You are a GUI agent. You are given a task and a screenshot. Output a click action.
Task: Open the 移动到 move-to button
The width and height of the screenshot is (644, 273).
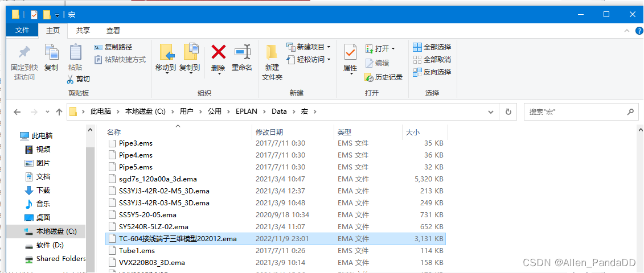pyautogui.click(x=166, y=59)
